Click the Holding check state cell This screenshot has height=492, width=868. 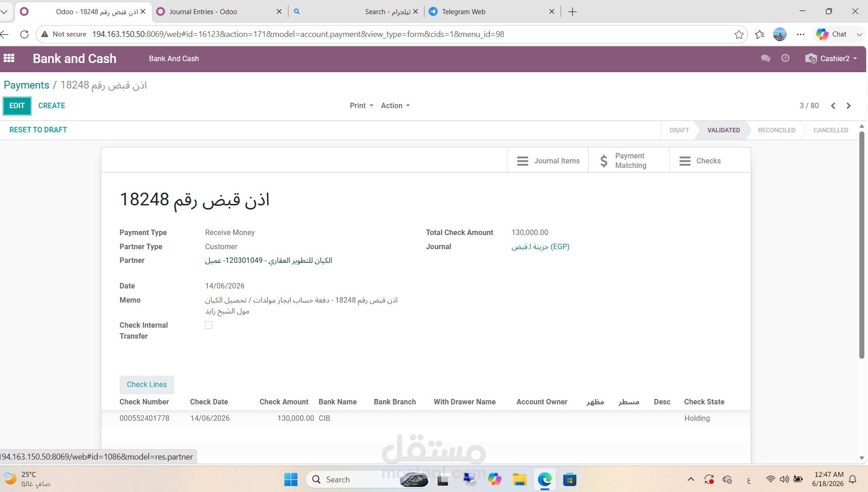697,418
